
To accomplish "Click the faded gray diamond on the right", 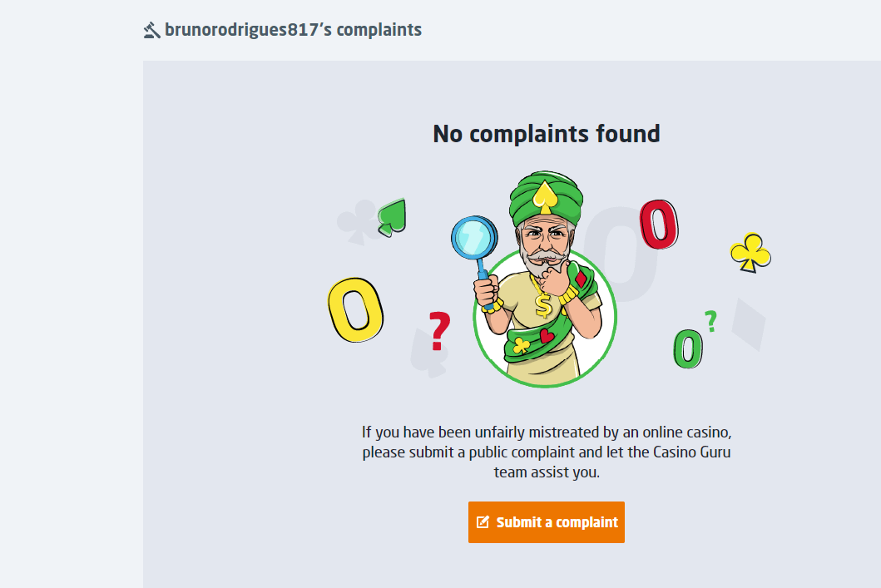I will 750,323.
